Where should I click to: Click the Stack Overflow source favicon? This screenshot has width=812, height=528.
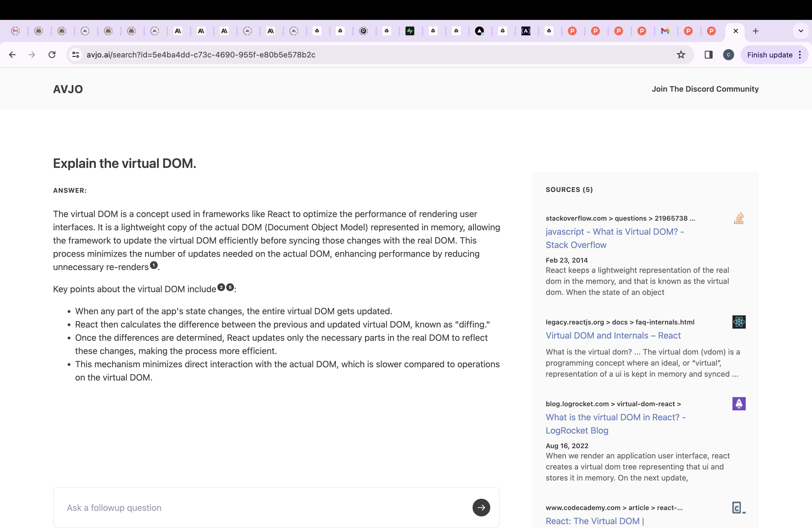[x=739, y=218]
